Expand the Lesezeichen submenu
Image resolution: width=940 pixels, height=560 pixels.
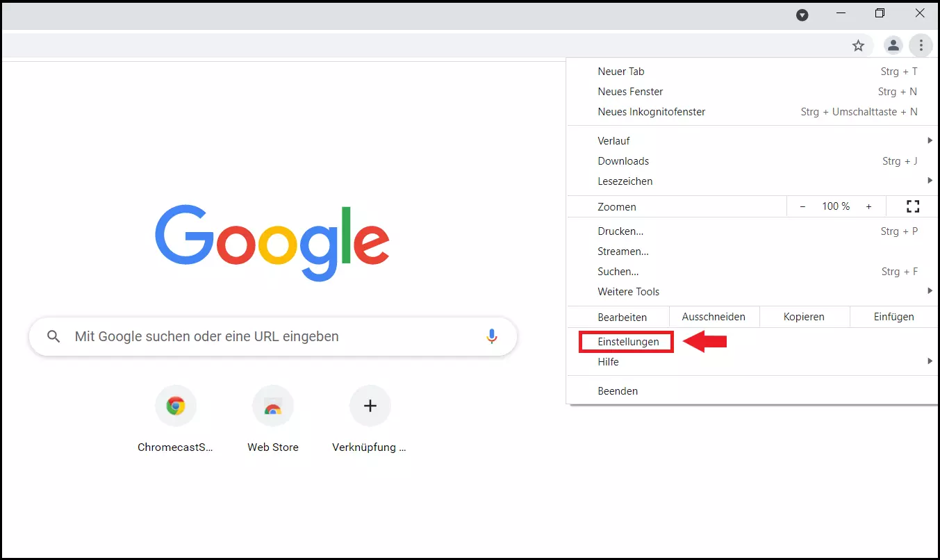click(753, 181)
